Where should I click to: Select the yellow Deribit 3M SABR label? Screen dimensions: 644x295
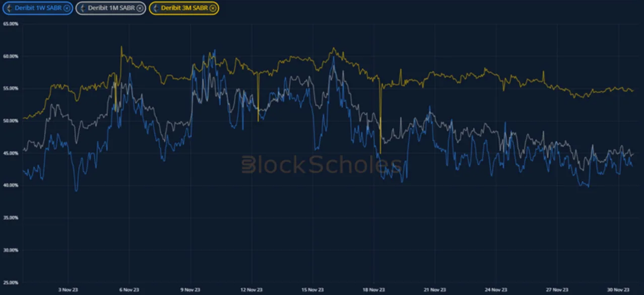tap(184, 8)
